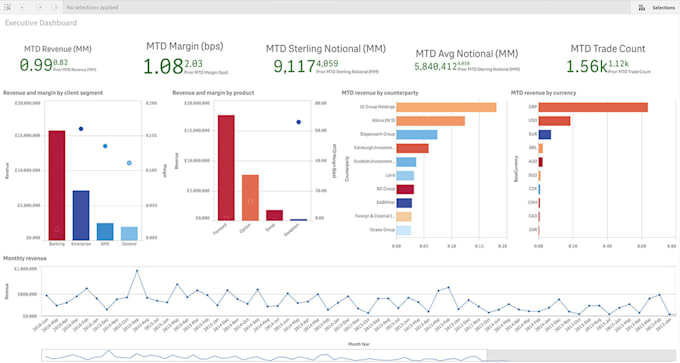Click the mini chart range slider under monthly revenue
The height and width of the screenshot is (363, 680).
(265, 355)
